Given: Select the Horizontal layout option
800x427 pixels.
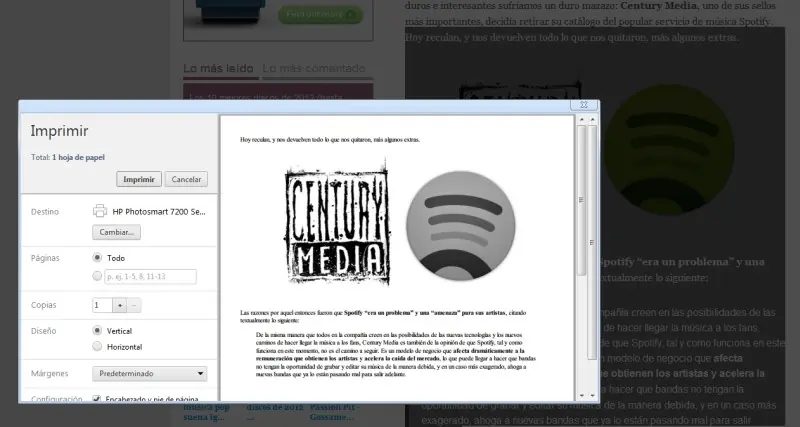Looking at the screenshot, I should (x=97, y=346).
